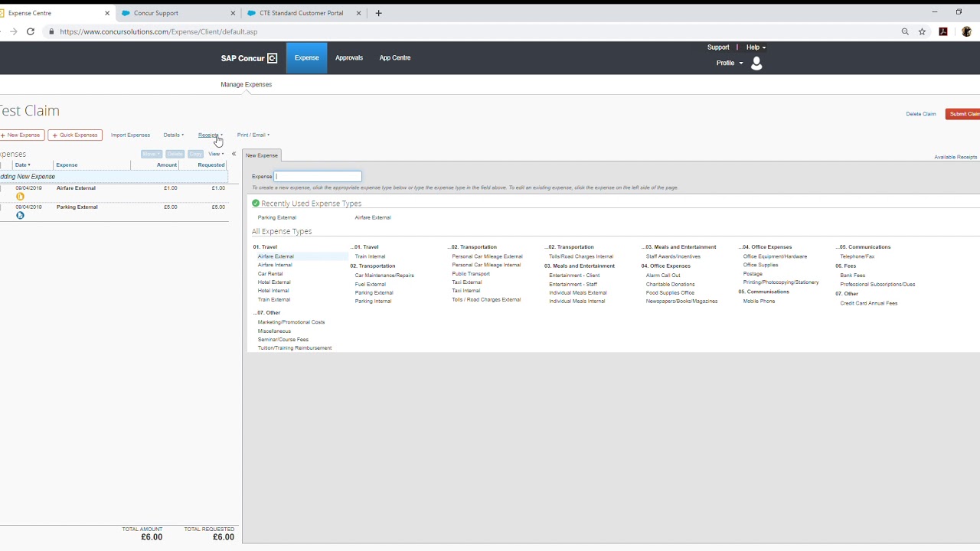Click the Quick Expenses button

75,135
